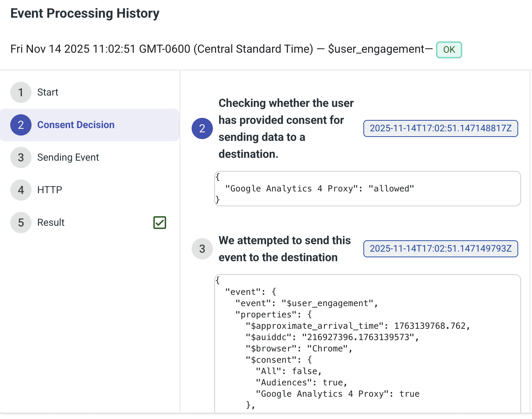Click the consent decision timestamp badge
The width and height of the screenshot is (532, 419).
pyautogui.click(x=440, y=128)
